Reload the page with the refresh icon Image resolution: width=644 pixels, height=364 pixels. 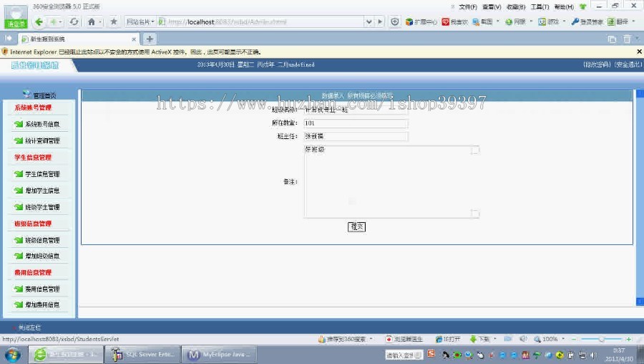74,21
